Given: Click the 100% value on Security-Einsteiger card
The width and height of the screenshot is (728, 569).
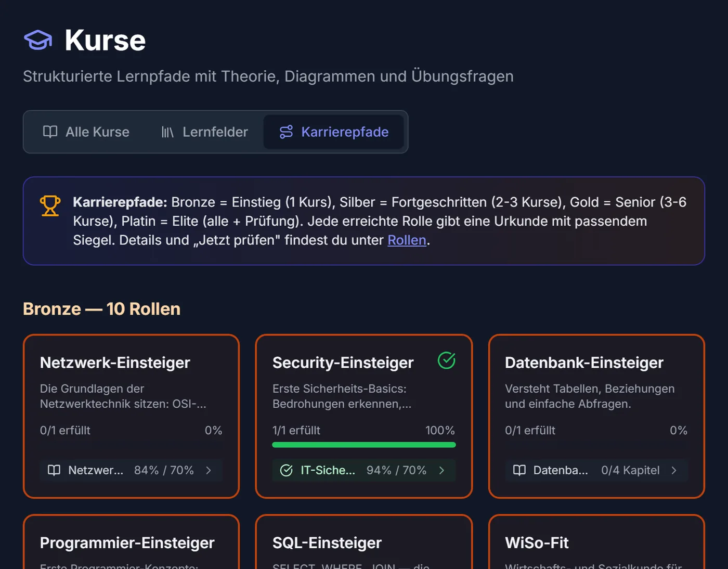Looking at the screenshot, I should click(x=440, y=431).
